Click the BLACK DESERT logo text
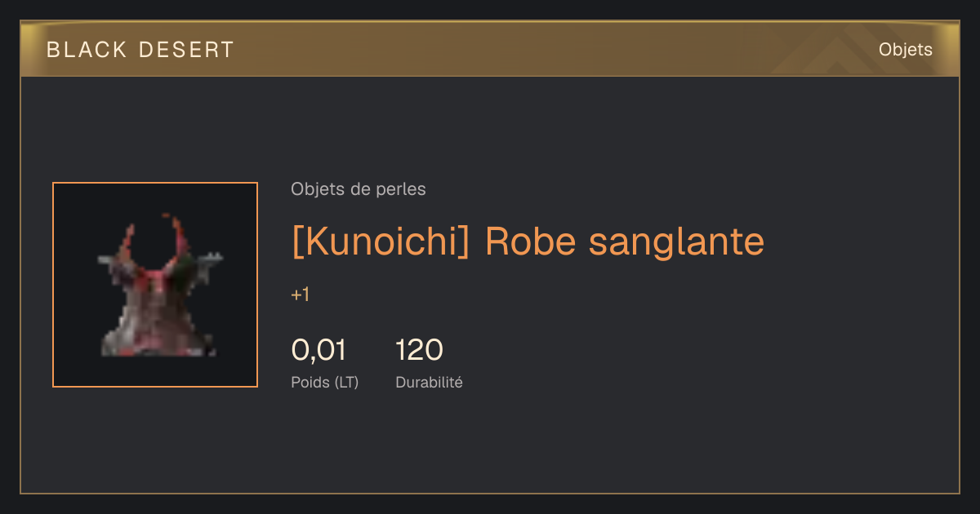 click(140, 50)
